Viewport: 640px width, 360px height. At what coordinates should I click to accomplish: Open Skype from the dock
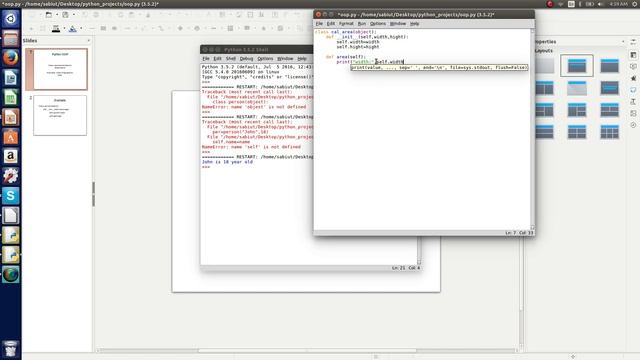pos(11,196)
